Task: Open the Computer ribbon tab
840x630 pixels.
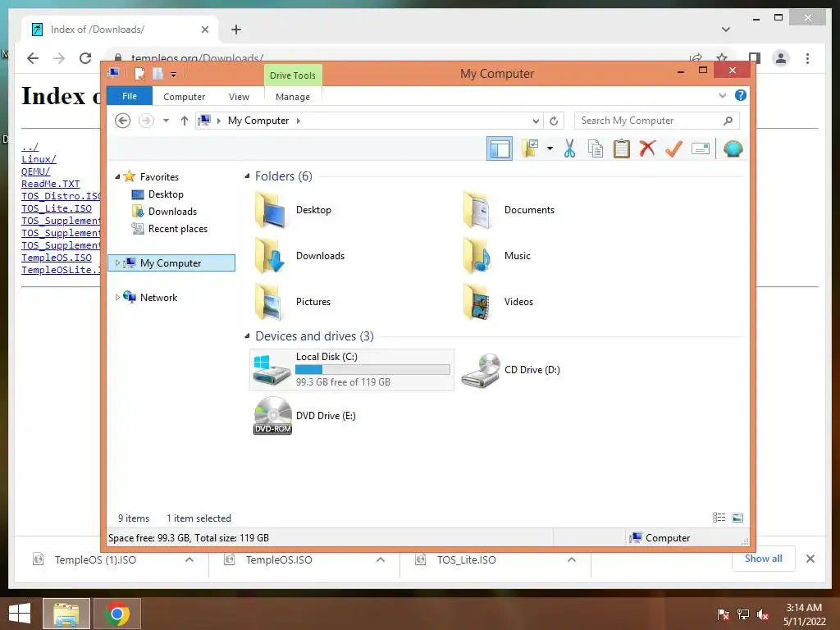Action: pos(185,97)
